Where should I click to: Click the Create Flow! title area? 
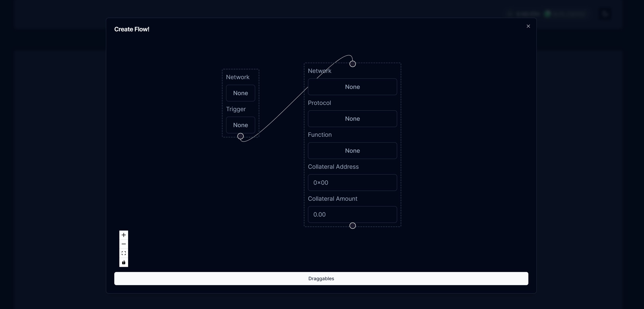pyautogui.click(x=132, y=29)
